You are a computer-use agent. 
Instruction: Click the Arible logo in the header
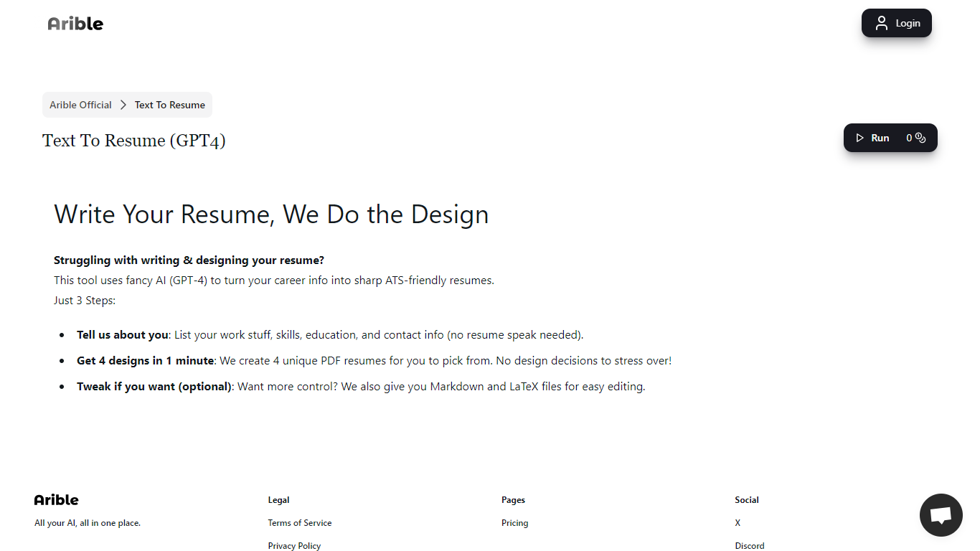click(75, 24)
